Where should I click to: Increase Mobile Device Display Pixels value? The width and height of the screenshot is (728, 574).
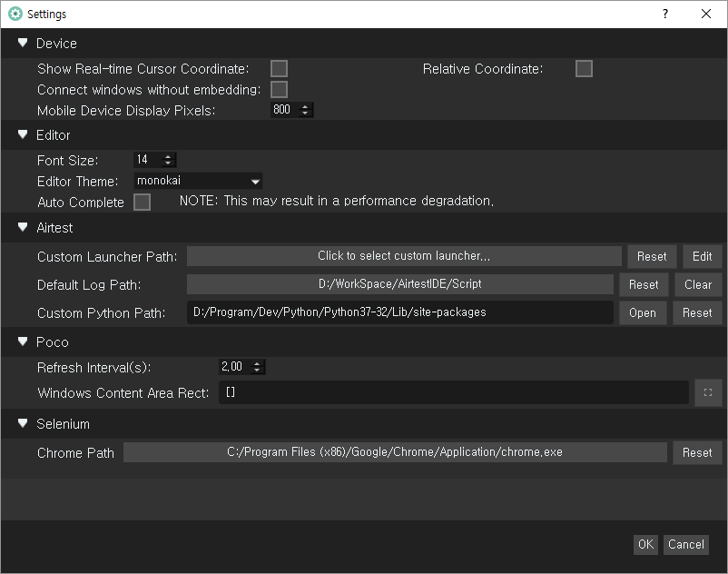[305, 106]
